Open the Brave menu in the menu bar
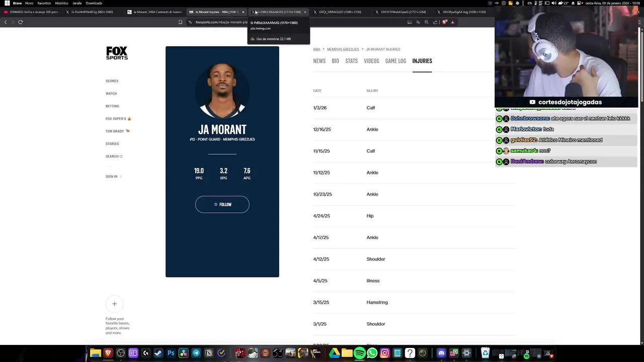Image resolution: width=644 pixels, height=362 pixels. coord(17,3)
